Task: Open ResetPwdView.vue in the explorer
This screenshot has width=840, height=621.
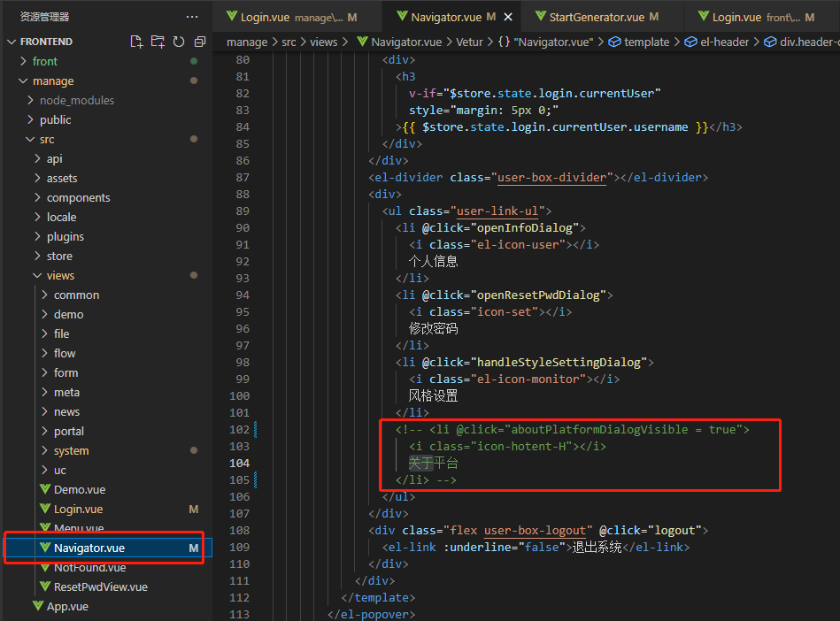Action: tap(100, 586)
